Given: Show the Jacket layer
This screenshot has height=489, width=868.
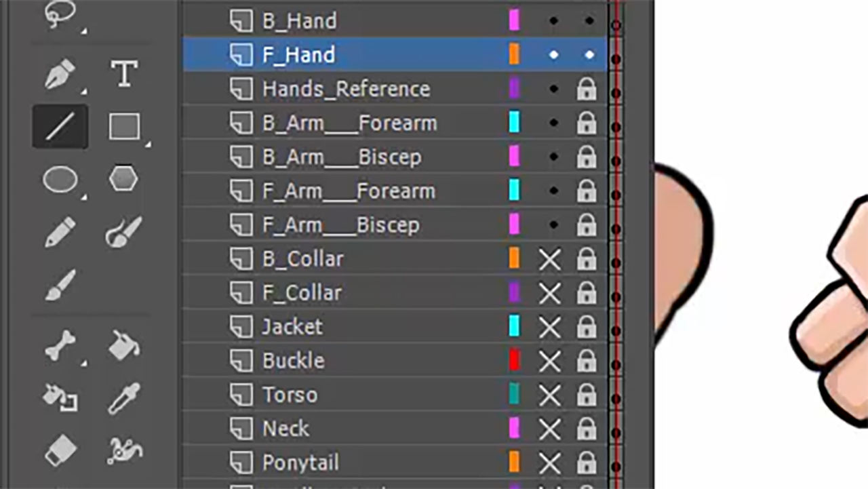Looking at the screenshot, I should (x=550, y=326).
